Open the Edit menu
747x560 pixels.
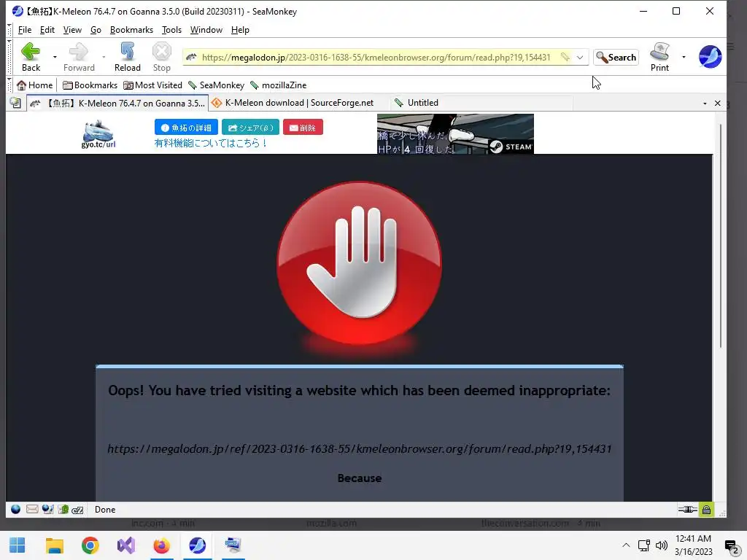47,30
